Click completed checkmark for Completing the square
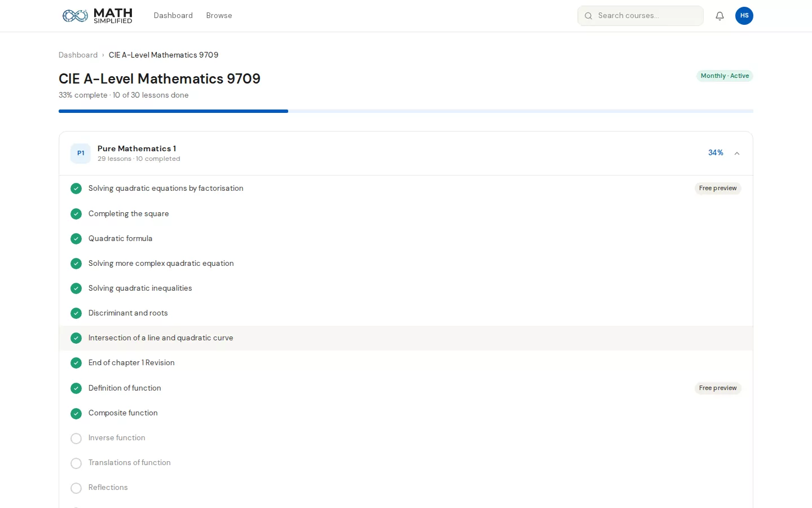Image resolution: width=812 pixels, height=508 pixels. 76,214
